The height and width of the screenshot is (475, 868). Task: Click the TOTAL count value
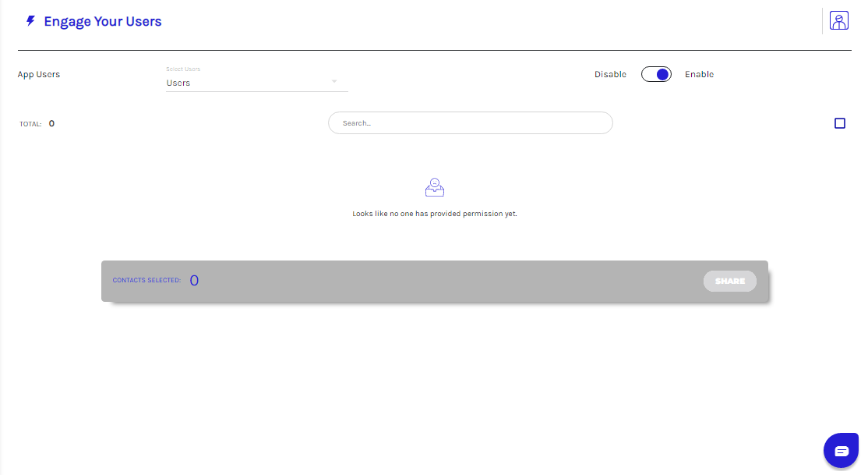pyautogui.click(x=51, y=123)
